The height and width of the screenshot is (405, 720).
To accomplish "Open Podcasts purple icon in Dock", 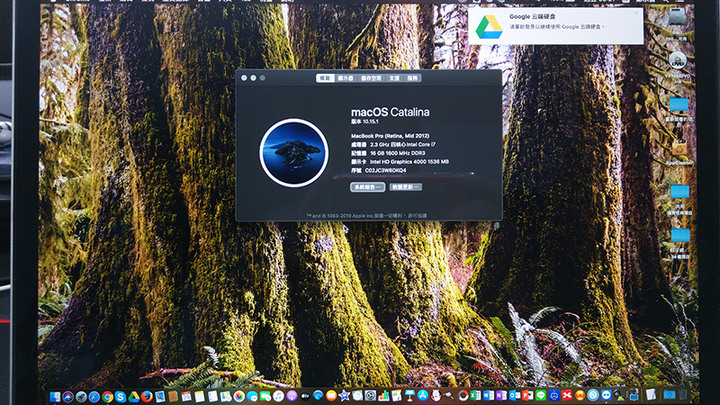I will (292, 396).
